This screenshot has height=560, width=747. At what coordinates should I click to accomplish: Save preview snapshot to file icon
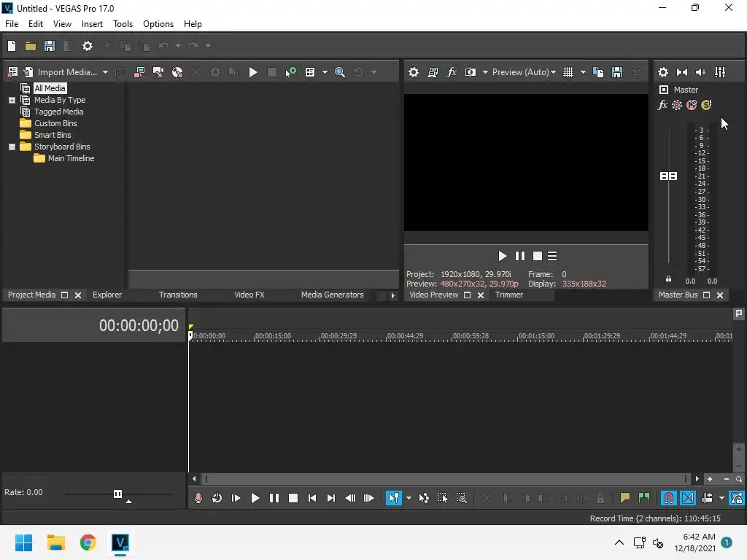click(617, 72)
